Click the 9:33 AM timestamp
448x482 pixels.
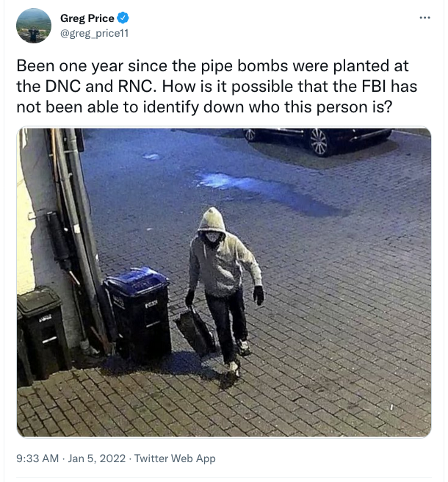pos(37,458)
